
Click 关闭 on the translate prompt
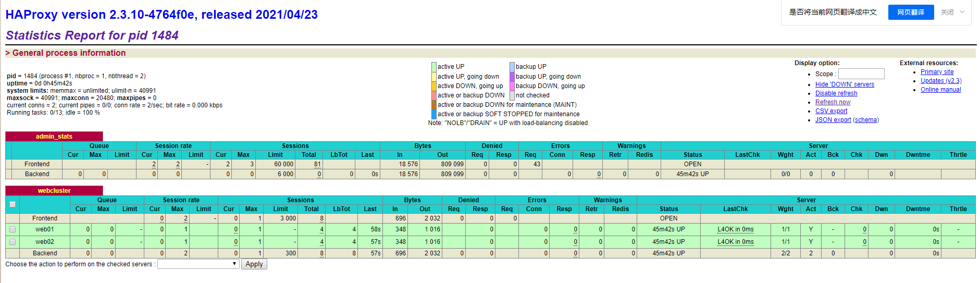pyautogui.click(x=947, y=12)
